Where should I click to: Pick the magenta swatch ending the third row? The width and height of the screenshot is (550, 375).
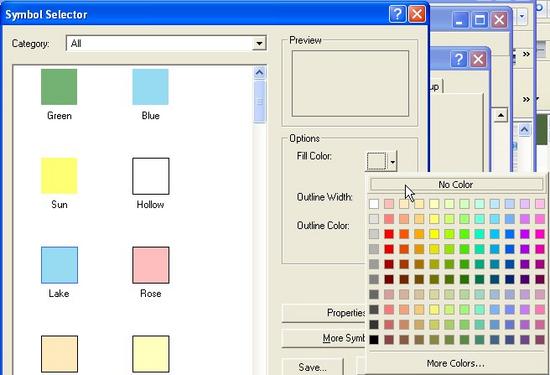click(x=540, y=234)
